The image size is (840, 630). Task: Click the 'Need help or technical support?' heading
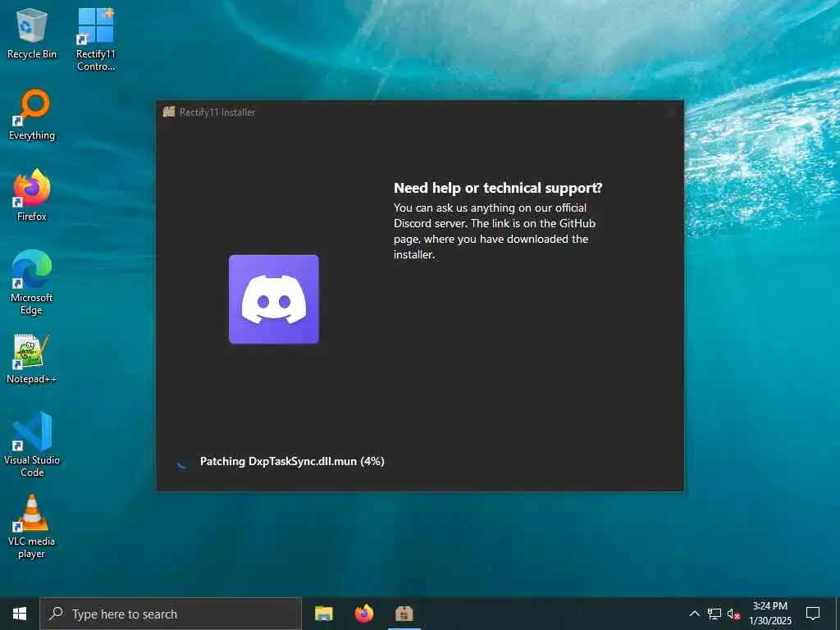(x=498, y=188)
